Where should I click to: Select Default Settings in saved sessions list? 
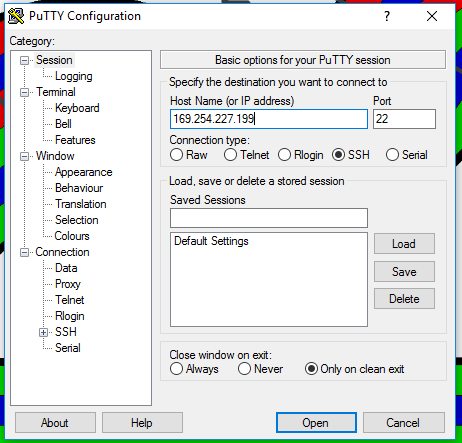click(x=211, y=241)
